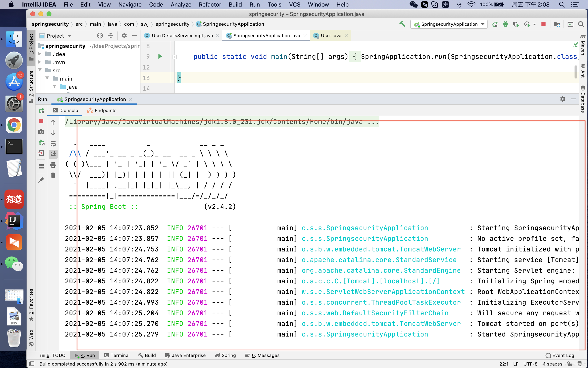This screenshot has height=368, width=588.
Task: Dump threads with camera icon
Action: tap(41, 132)
